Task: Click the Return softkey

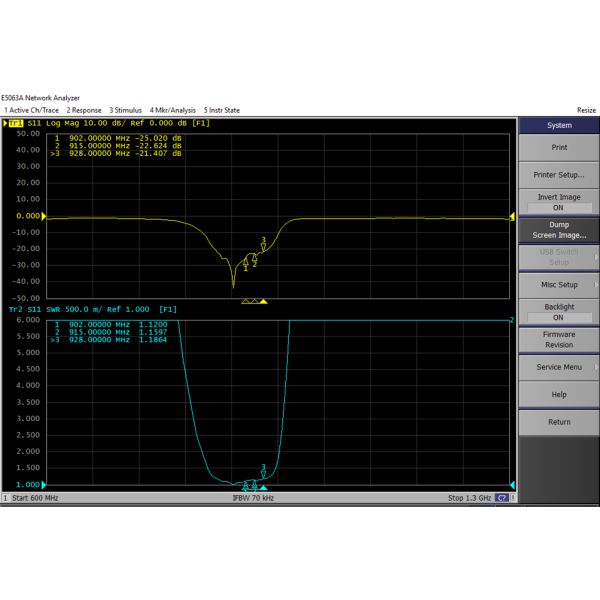Action: [559, 422]
